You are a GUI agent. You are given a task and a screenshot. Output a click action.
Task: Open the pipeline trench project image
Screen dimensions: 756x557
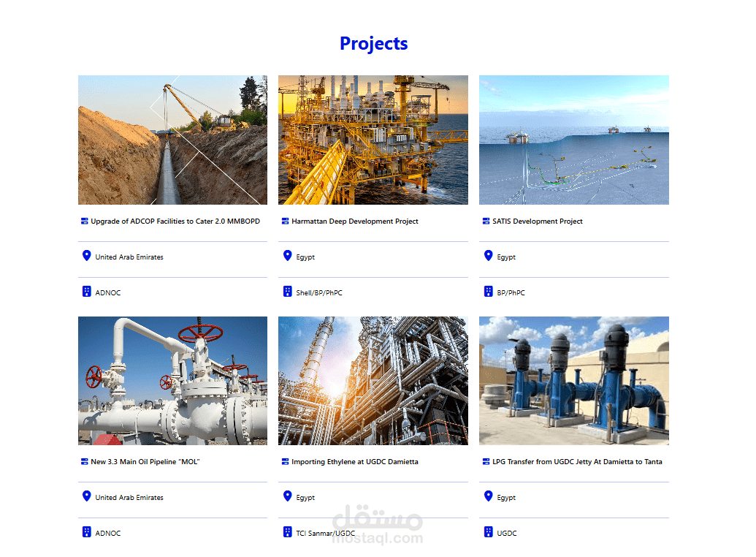(172, 140)
